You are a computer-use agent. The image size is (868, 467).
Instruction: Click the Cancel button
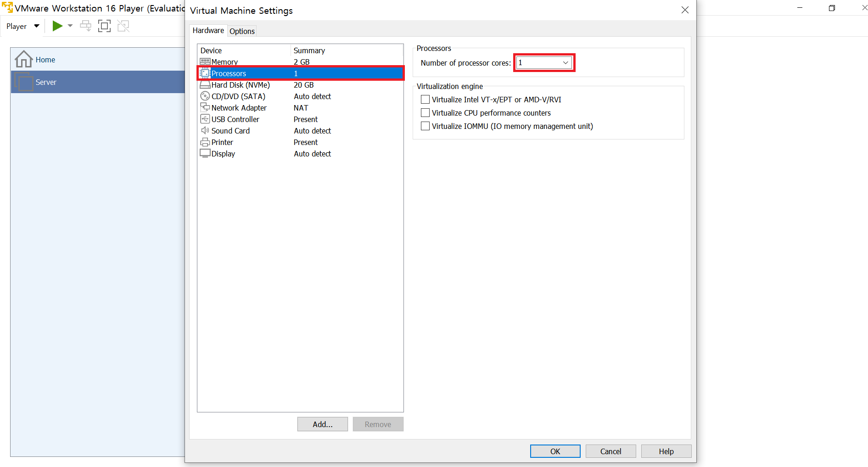(x=611, y=451)
